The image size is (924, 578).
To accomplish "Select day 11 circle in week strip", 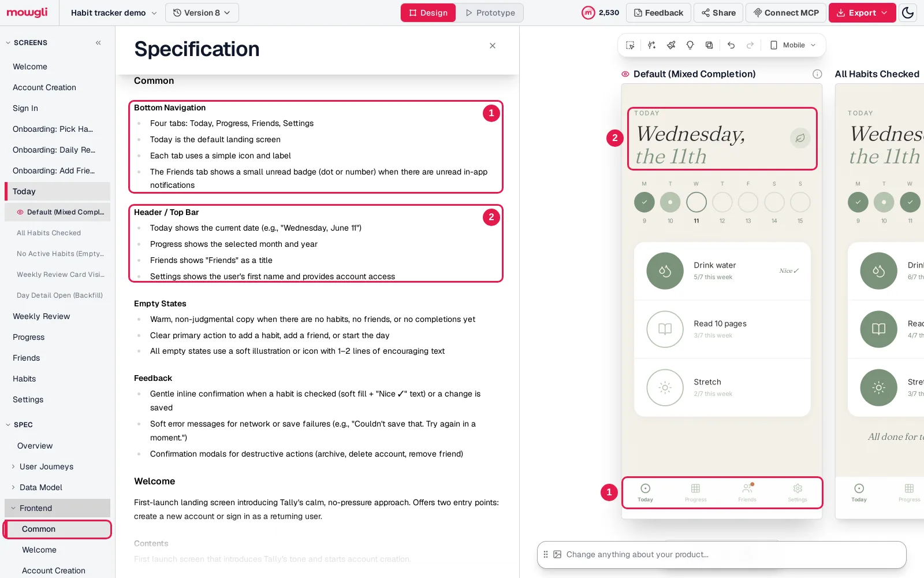I will tap(696, 202).
